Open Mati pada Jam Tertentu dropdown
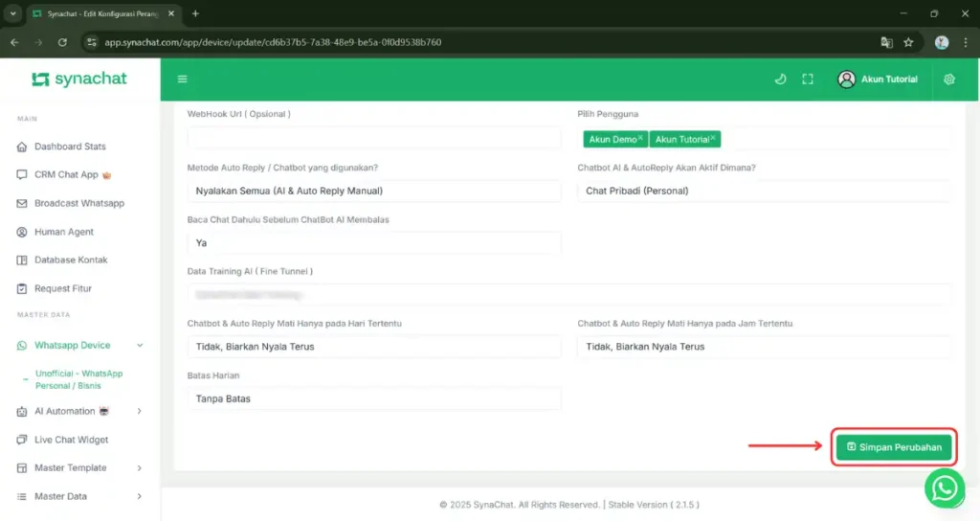Image resolution: width=980 pixels, height=521 pixels. coord(764,347)
